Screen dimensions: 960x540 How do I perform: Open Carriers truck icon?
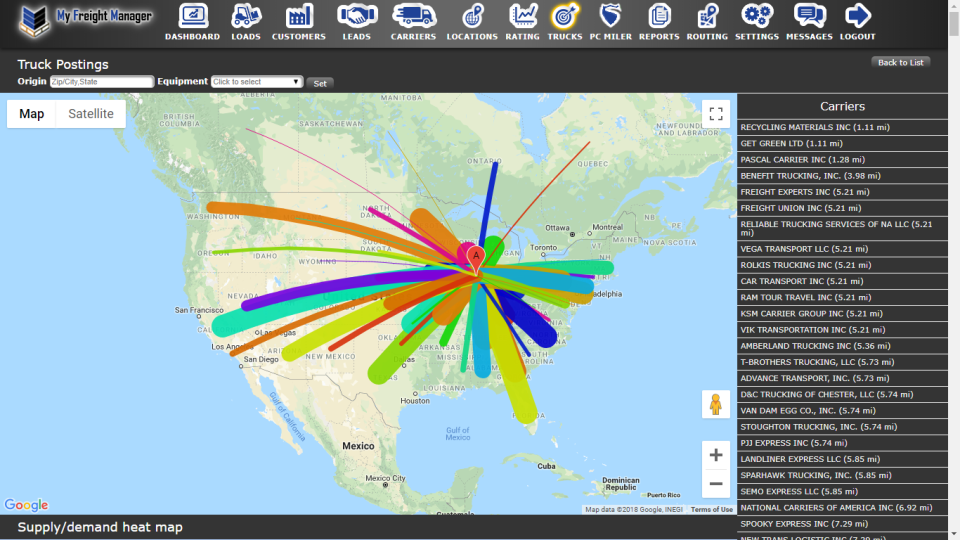coord(414,16)
